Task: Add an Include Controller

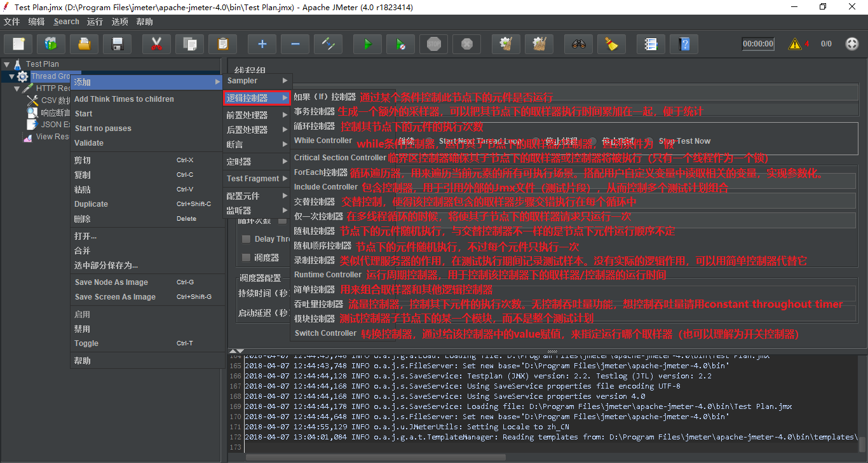Action: coord(326,187)
